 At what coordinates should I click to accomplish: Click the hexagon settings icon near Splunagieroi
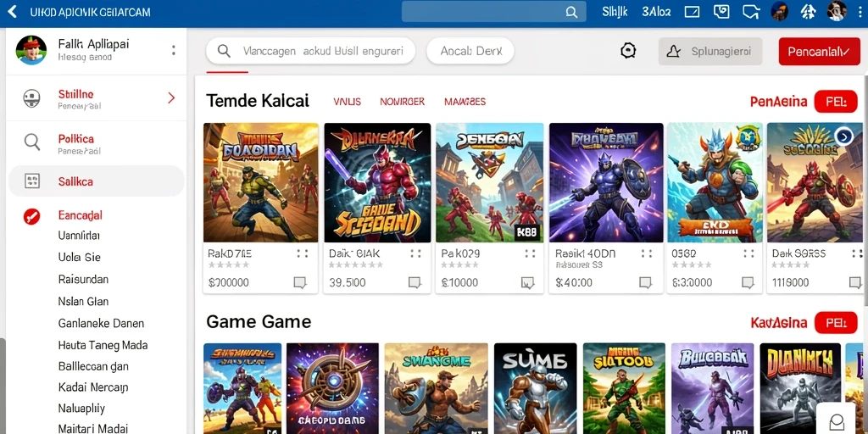[628, 51]
